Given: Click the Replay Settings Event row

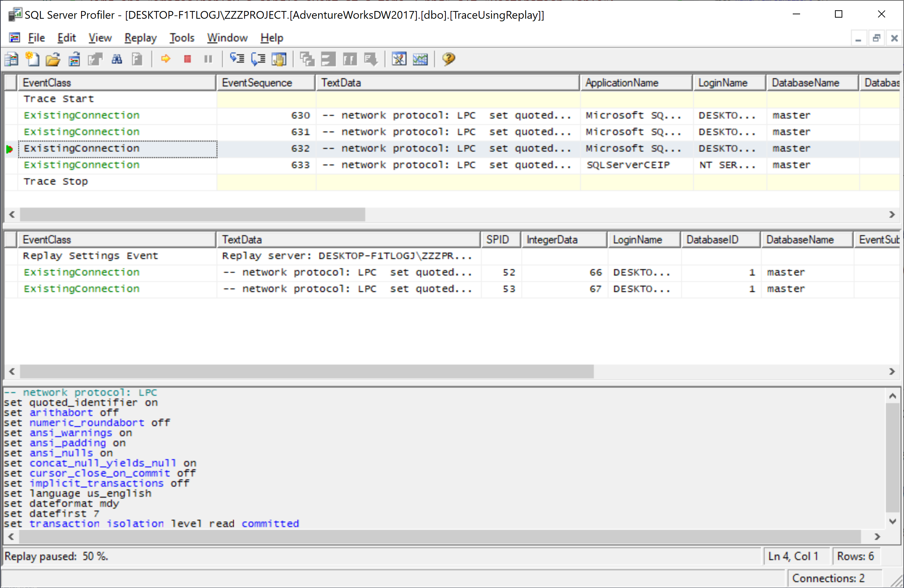Looking at the screenshot, I should point(90,256).
